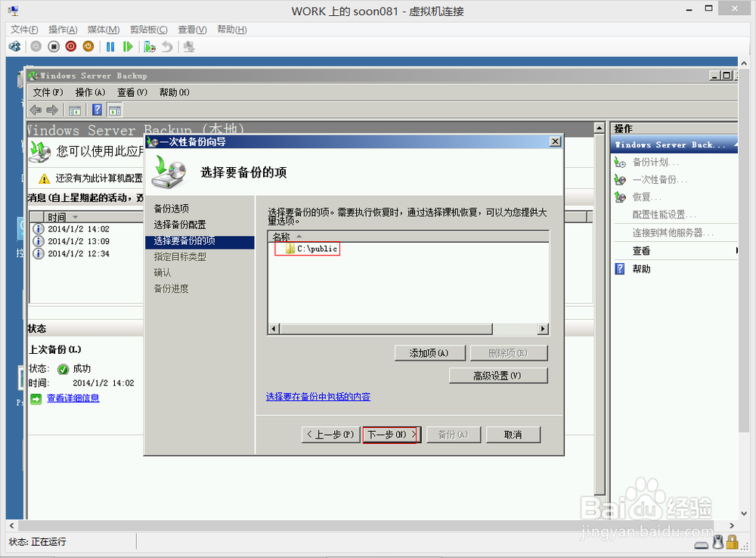Viewport: 756px width, 558px height.
Task: Click the Save VM orange icon
Action: coord(88,46)
